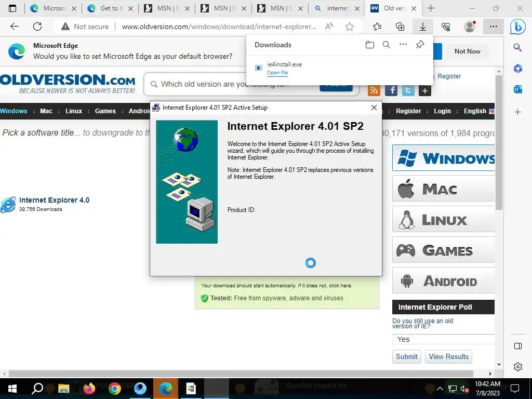Click Login in the navigation bar
This screenshot has height=399, width=532.
pos(442,111)
